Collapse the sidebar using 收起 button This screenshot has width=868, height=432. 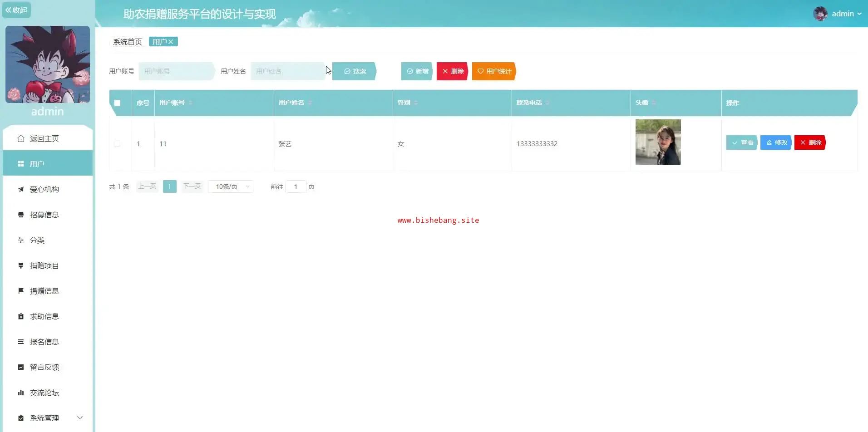click(16, 10)
